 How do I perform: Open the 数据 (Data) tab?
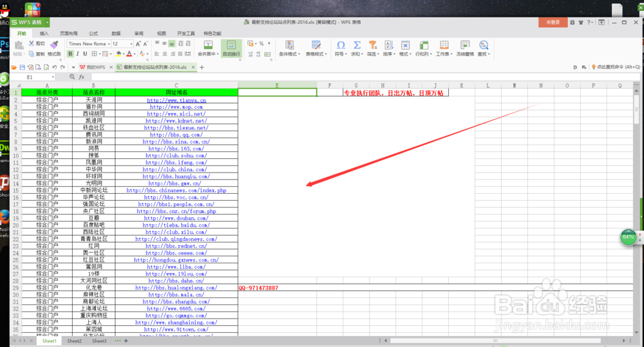pos(116,33)
